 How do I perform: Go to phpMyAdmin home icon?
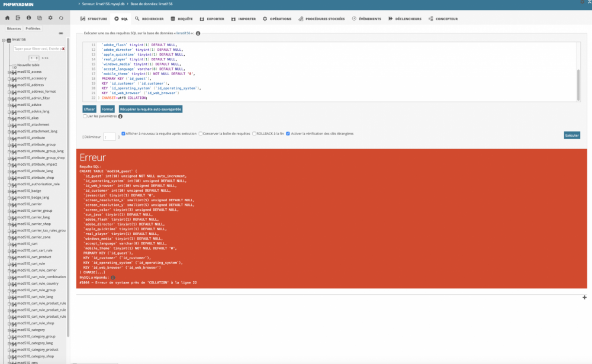tap(7, 18)
